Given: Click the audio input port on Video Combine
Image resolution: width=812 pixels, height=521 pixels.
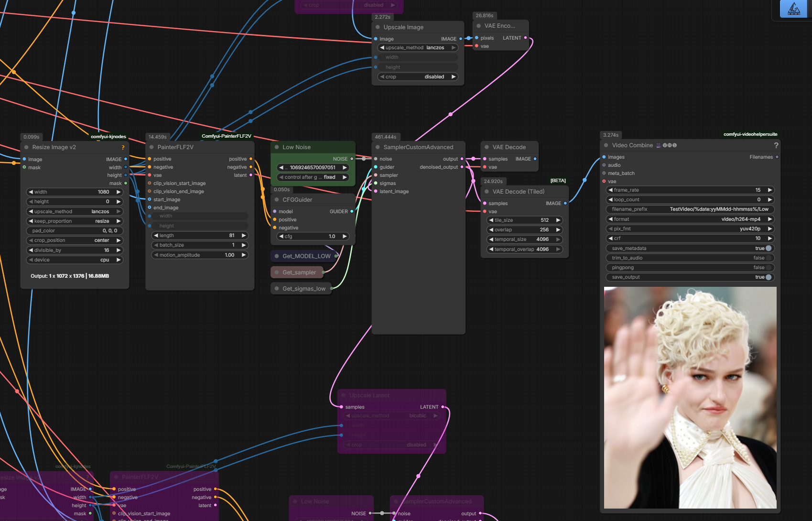Looking at the screenshot, I should (604, 165).
